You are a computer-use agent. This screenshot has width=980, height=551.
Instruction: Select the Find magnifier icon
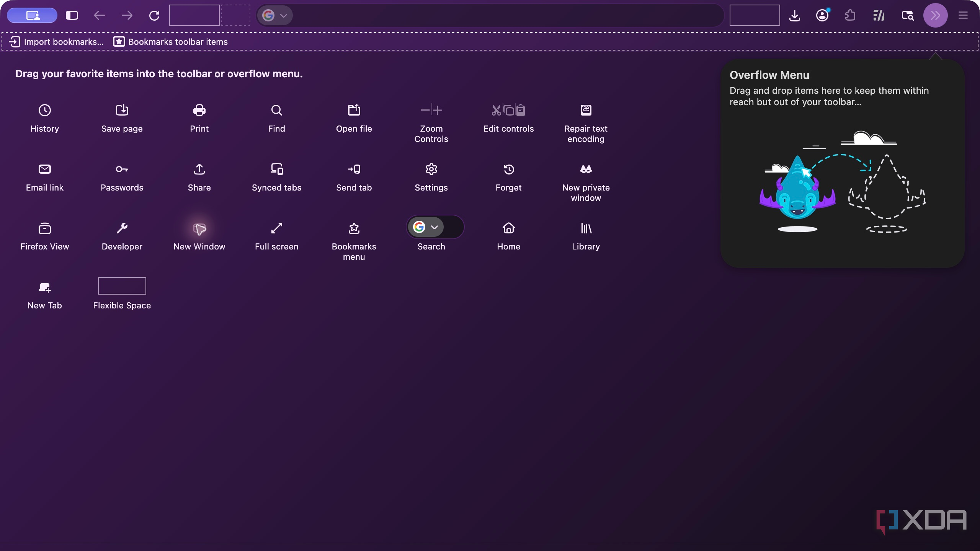277,110
